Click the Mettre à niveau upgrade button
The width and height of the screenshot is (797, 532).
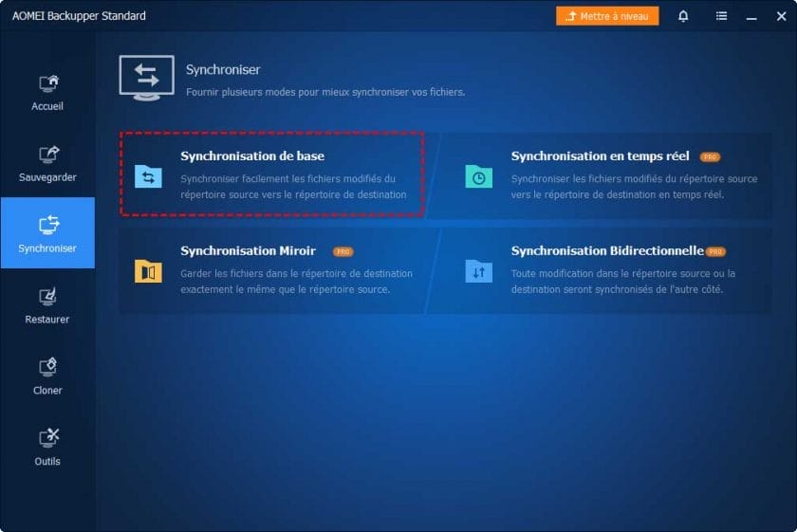[x=607, y=16]
